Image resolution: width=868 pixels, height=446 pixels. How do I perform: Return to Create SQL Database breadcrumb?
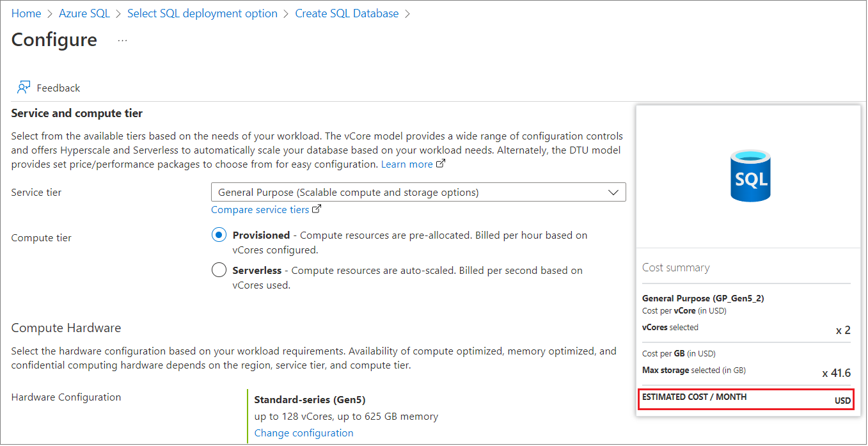click(x=347, y=13)
